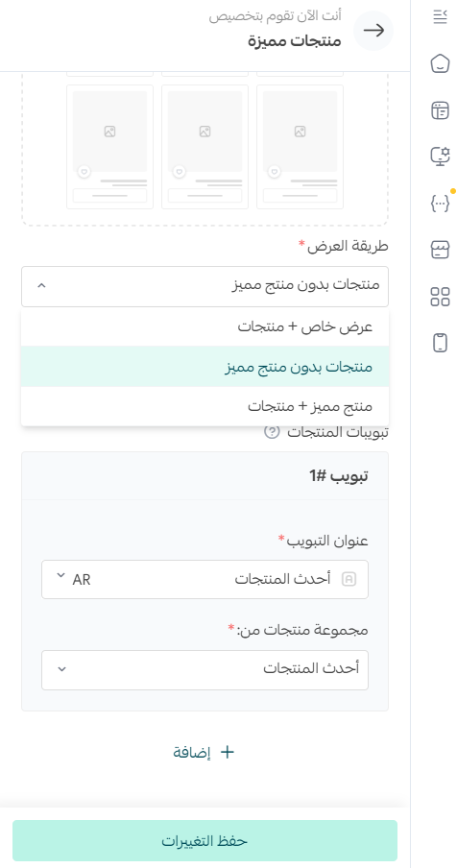
Task: Collapse the sidebar menu icon at top
Action: pyautogui.click(x=440, y=16)
